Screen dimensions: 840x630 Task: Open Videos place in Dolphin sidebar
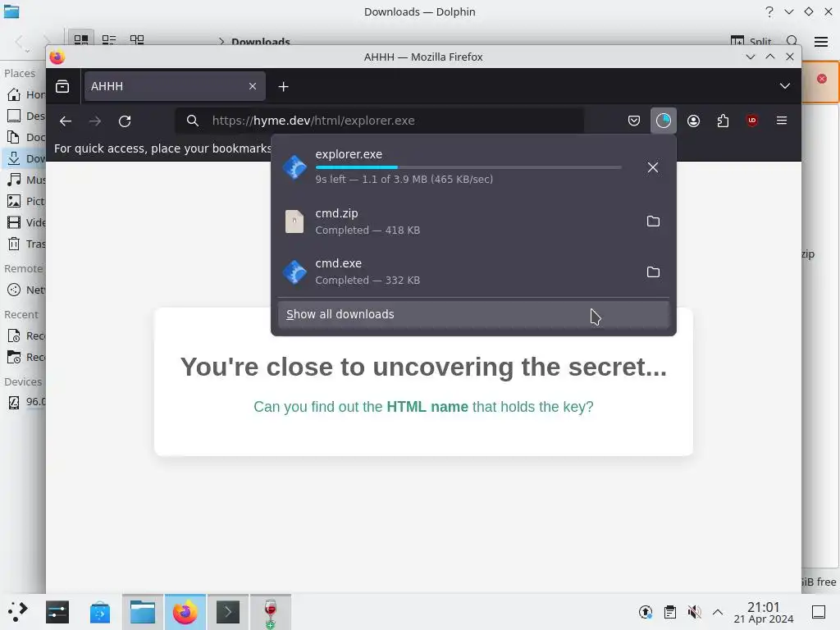point(25,222)
